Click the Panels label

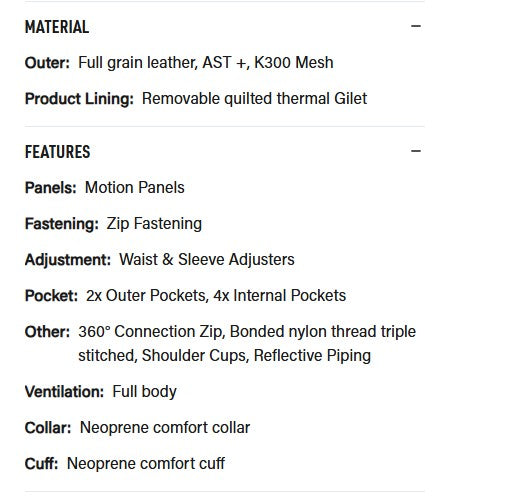(51, 187)
